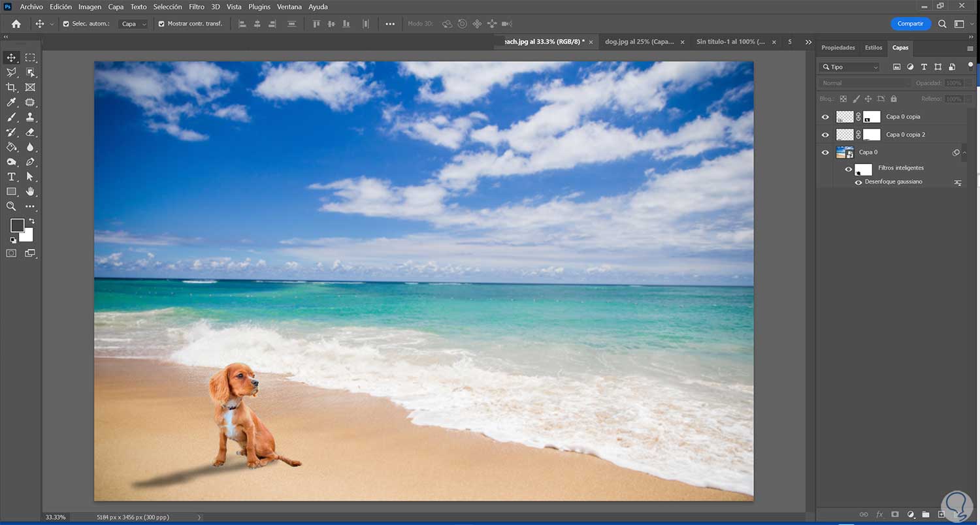Open the Archivo menu

tap(31, 7)
